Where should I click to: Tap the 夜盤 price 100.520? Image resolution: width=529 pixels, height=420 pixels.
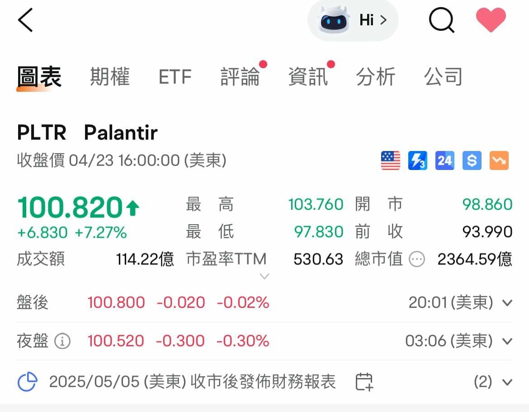(116, 341)
